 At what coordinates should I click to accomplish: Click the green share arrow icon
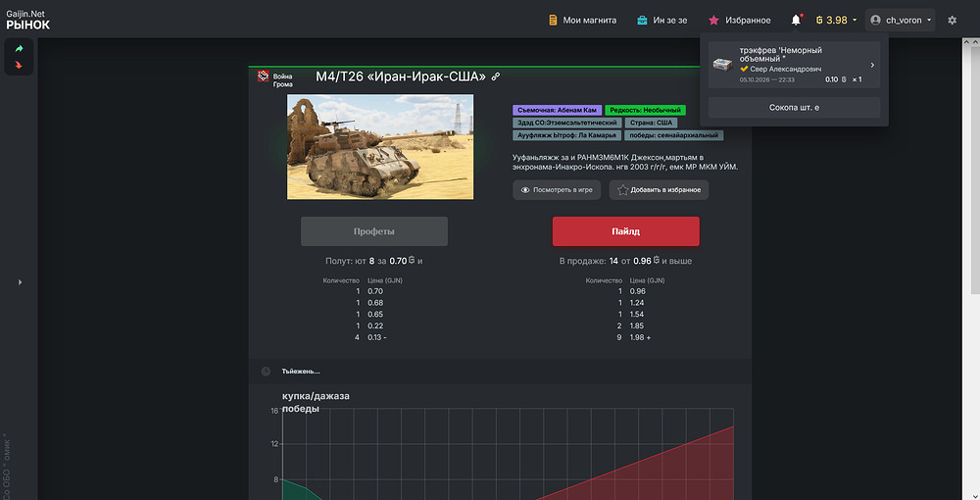click(x=19, y=48)
